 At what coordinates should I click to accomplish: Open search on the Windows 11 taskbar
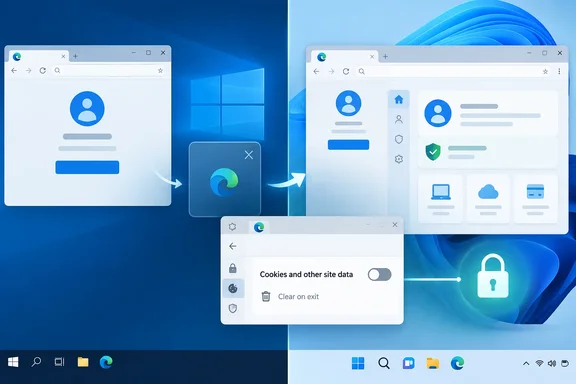[x=384, y=363]
